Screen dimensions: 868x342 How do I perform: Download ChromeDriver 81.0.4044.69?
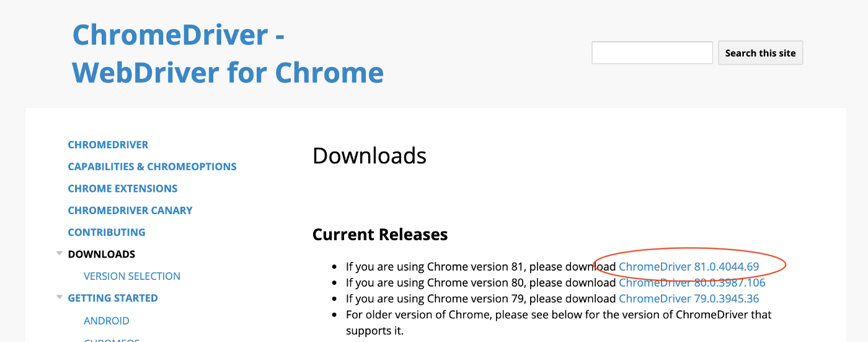pos(688,267)
